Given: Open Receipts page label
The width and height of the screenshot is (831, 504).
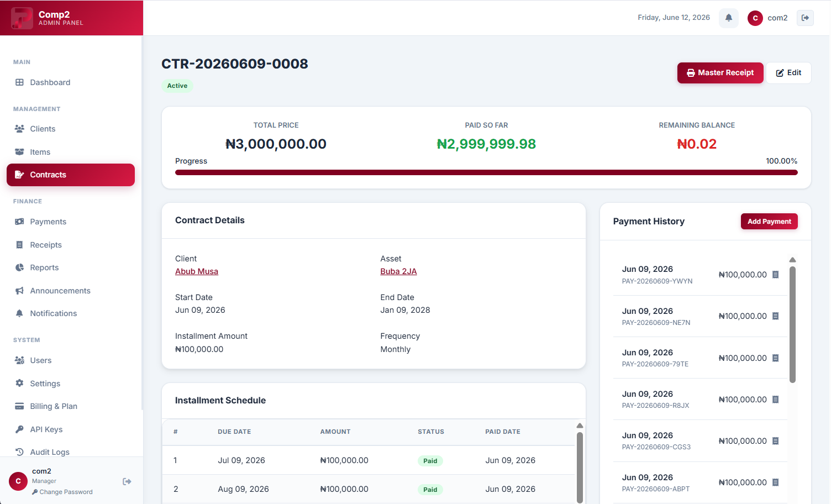Looking at the screenshot, I should pyautogui.click(x=46, y=245).
